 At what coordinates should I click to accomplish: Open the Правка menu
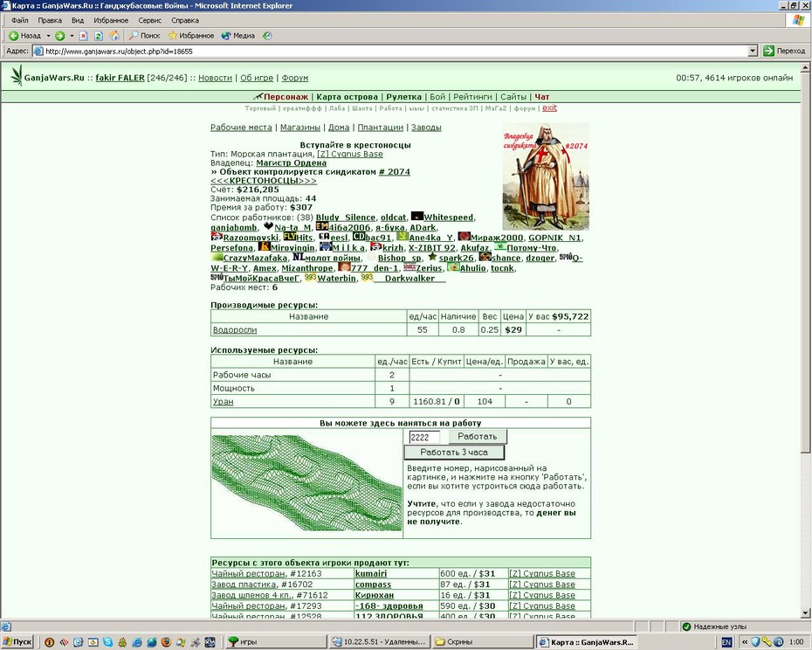[x=50, y=20]
